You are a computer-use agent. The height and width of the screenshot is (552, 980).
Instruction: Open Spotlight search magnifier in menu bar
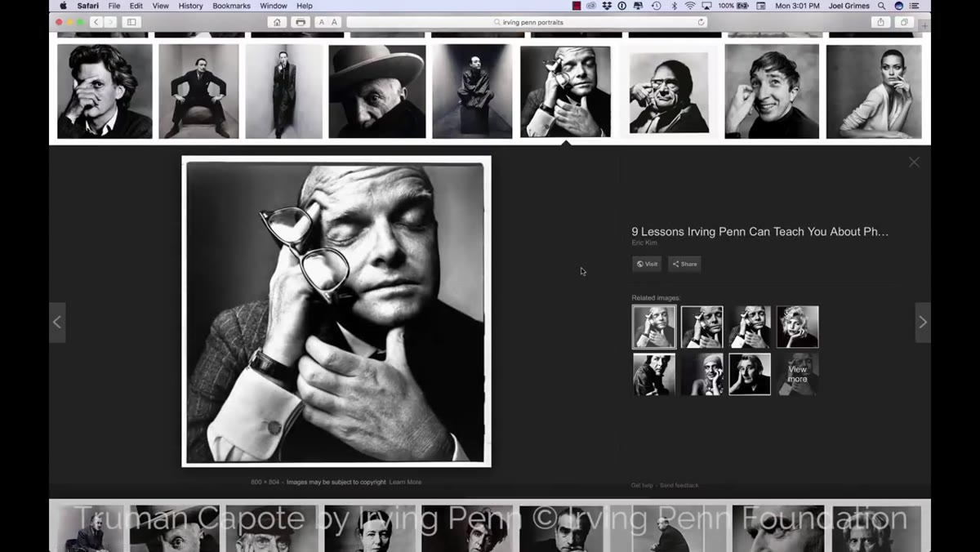tap(881, 6)
